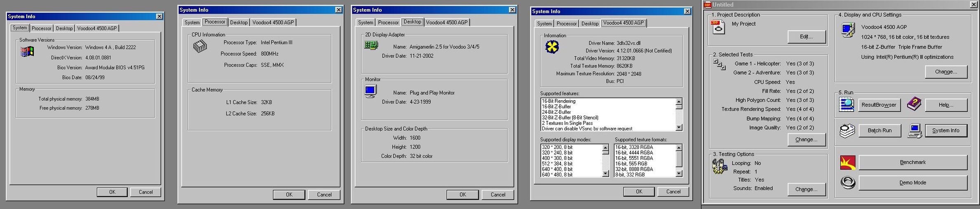Click Cancel in the Desktop System Info window
The height and width of the screenshot is (209, 980).
pyautogui.click(x=498, y=195)
